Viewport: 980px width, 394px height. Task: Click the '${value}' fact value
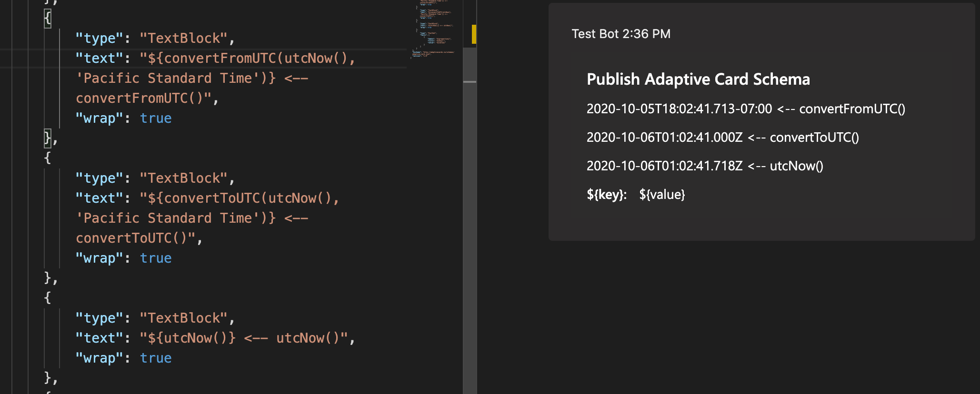point(662,195)
